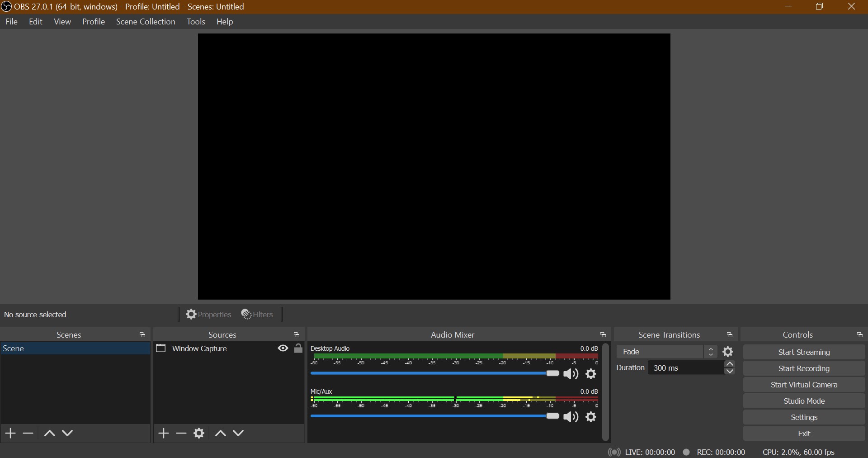Mute Desktop Audio speaker
Viewport: 868px width, 458px height.
(x=571, y=374)
